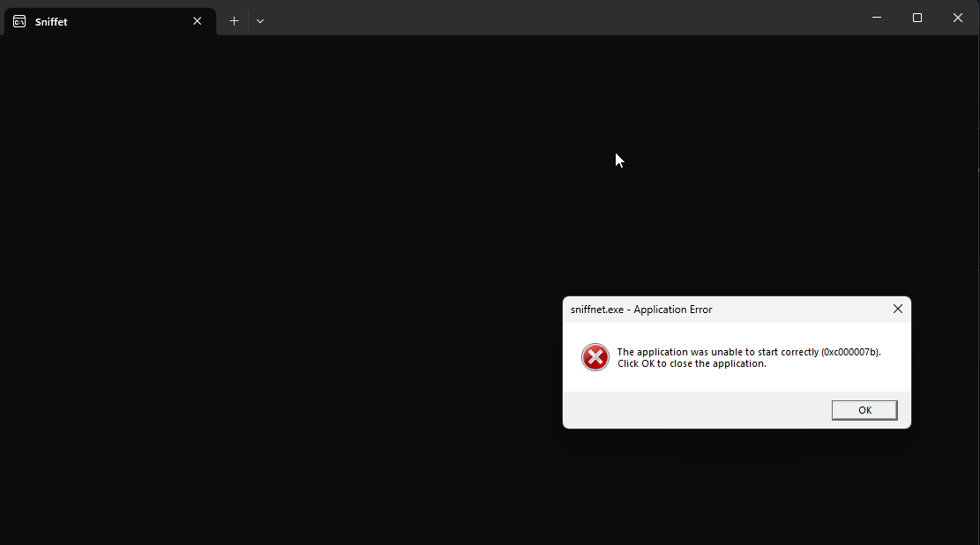Open the new tab dropdown chevron

pyautogui.click(x=260, y=21)
